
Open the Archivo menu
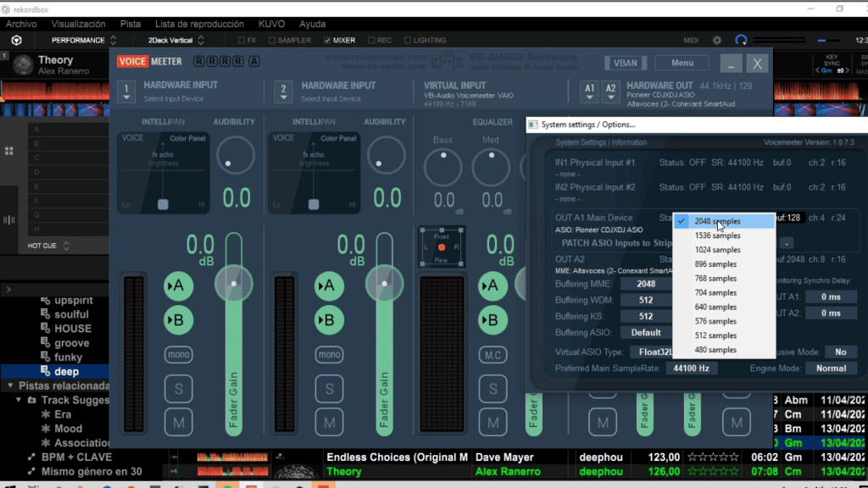tap(21, 25)
